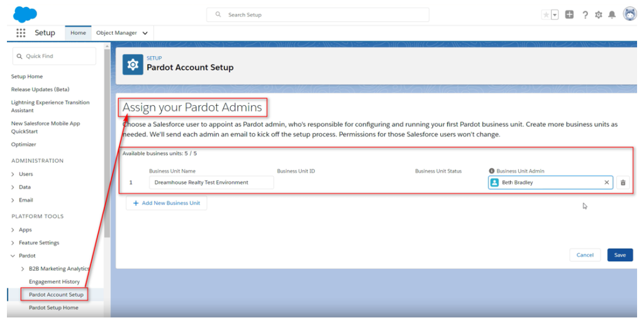
Task: Collapse the Pardot section
Action: point(13,256)
